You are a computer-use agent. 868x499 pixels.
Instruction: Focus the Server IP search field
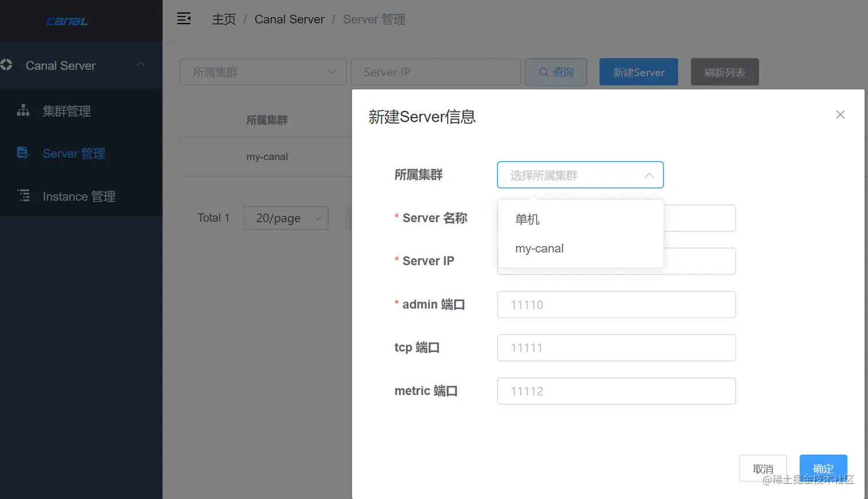pyautogui.click(x=436, y=72)
